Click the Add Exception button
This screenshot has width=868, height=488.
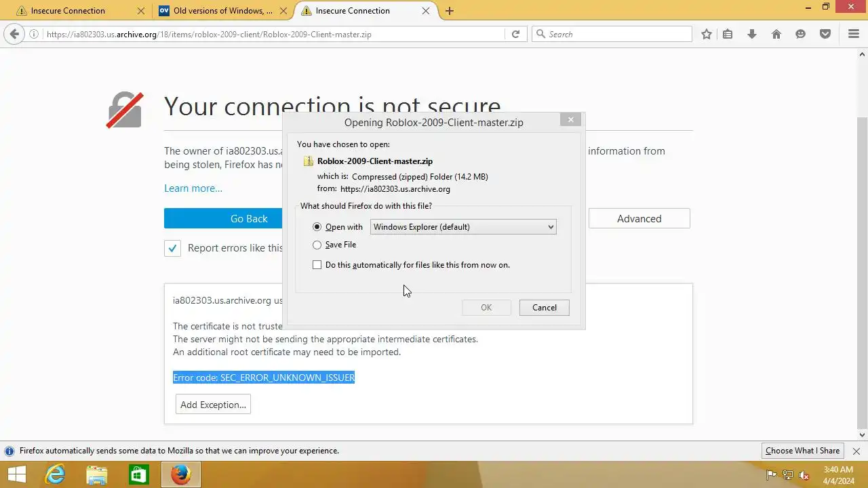tap(213, 405)
